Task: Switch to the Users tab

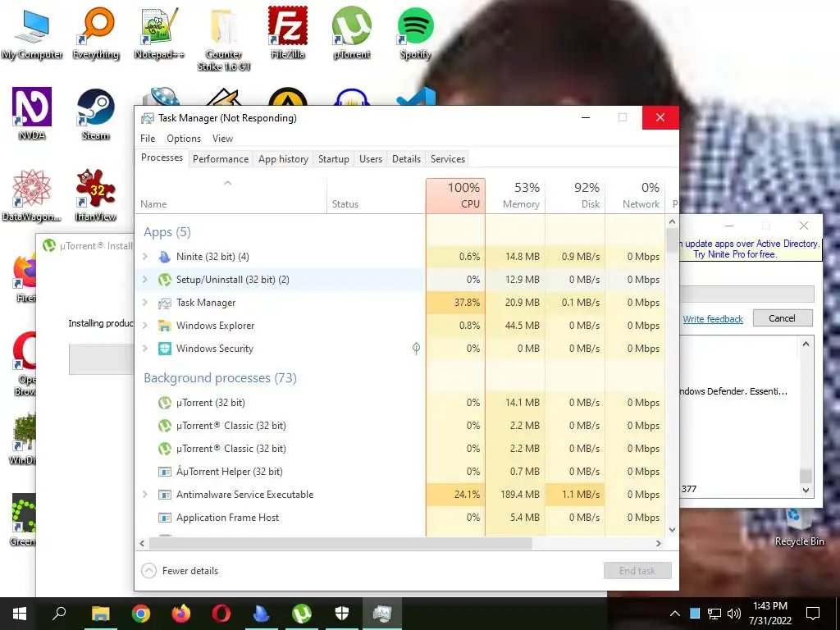Action: pos(371,159)
